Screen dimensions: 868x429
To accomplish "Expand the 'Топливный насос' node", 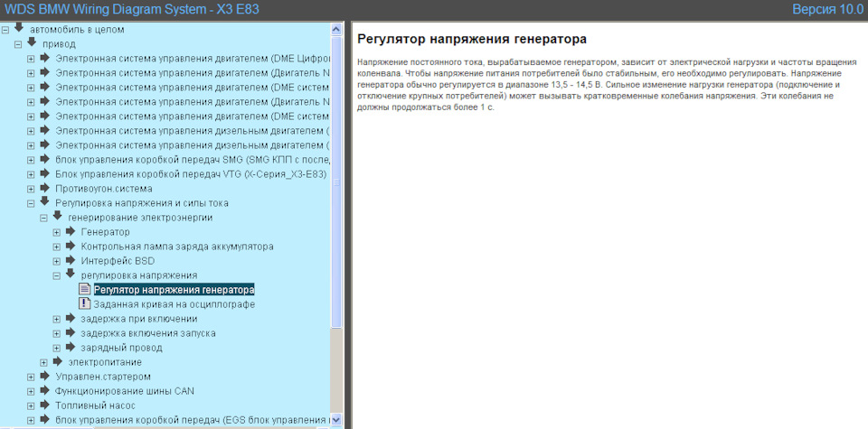I will pyautogui.click(x=31, y=406).
